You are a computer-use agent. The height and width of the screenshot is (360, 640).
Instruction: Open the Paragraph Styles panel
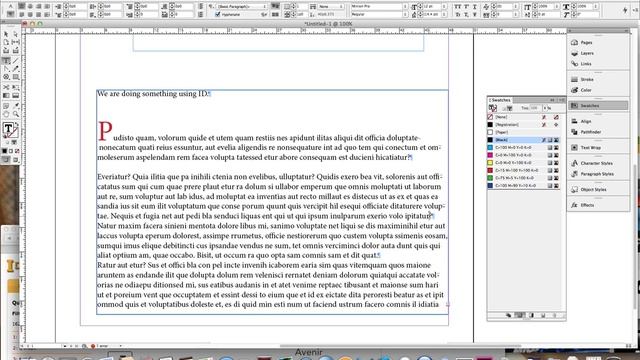click(x=598, y=174)
